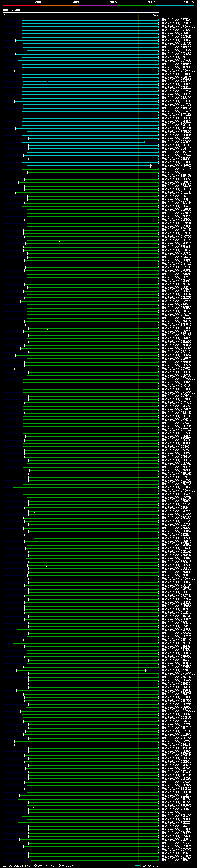197x868 pixels.
Task: Select hit UniRef100_A6FG88
Action: pyautogui.click(x=176, y=629)
